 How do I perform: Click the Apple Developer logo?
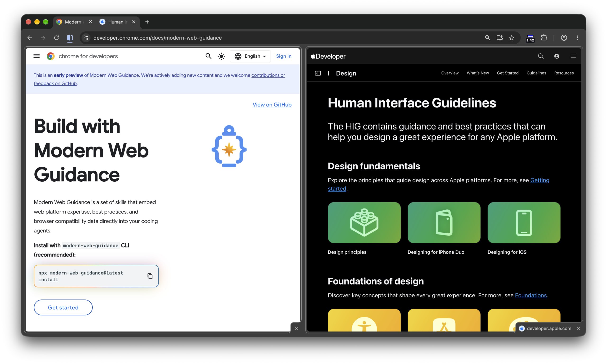tap(328, 56)
